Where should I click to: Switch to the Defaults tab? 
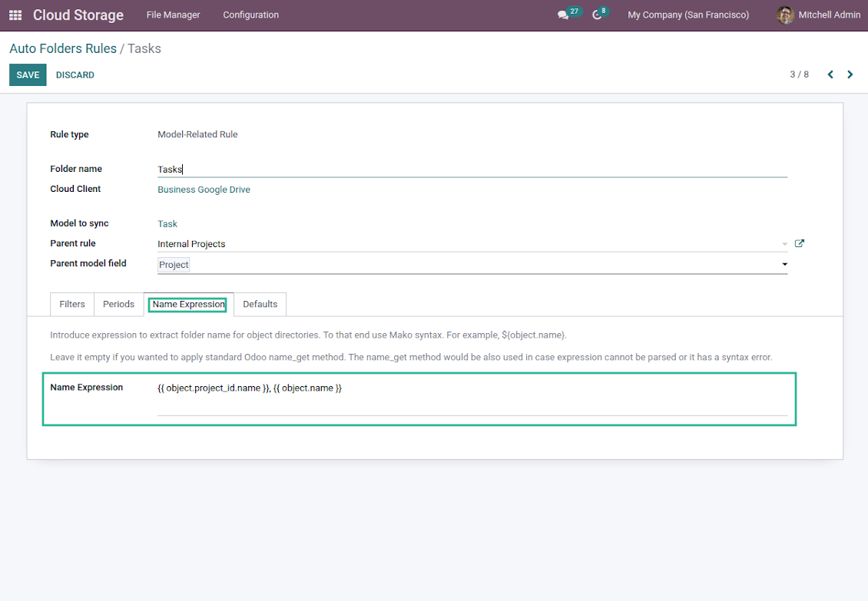click(260, 304)
